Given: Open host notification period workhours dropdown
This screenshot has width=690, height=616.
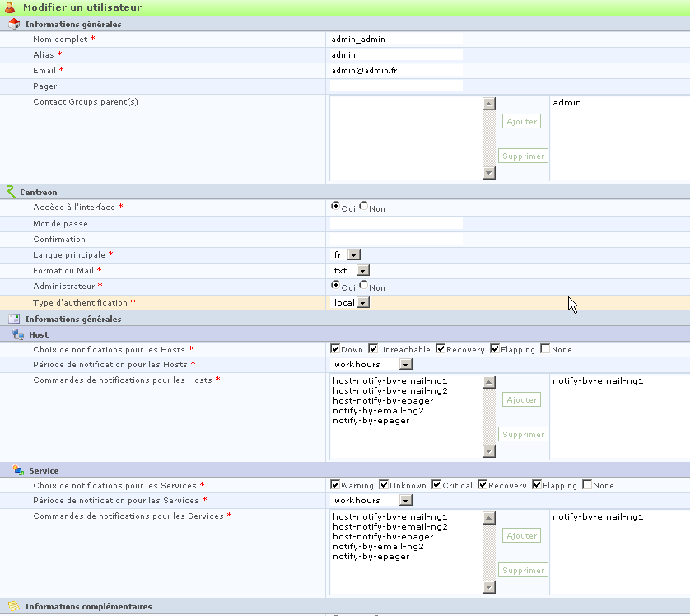Looking at the screenshot, I should (x=406, y=364).
